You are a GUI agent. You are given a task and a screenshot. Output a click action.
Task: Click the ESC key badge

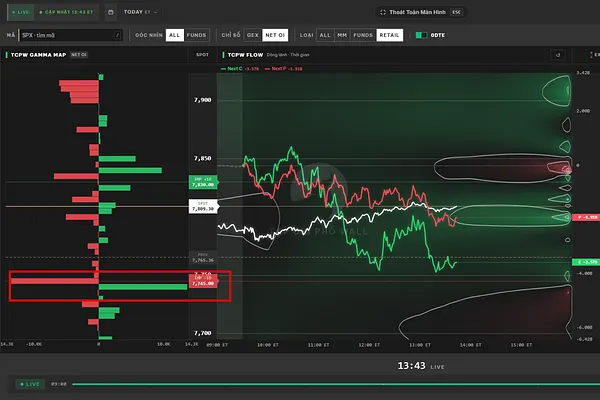[x=457, y=12]
